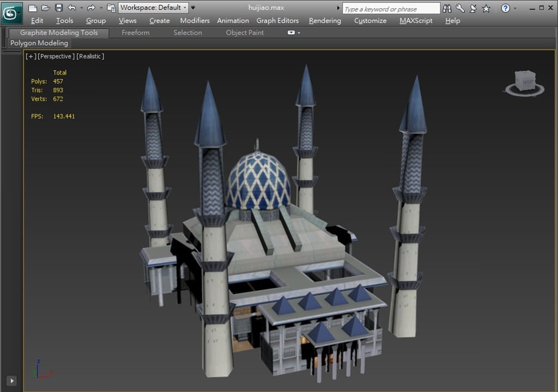Click the Open File folder icon
This screenshot has height=392, width=558.
click(x=46, y=8)
